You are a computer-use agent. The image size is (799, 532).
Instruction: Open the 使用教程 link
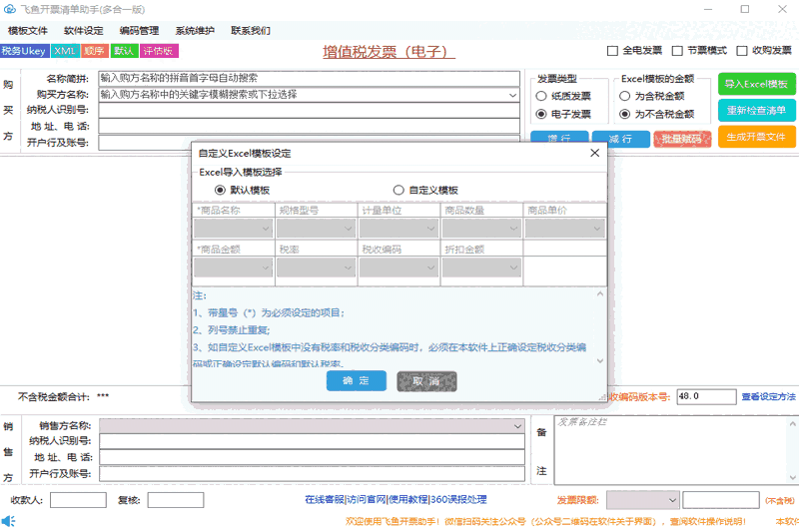(408, 500)
